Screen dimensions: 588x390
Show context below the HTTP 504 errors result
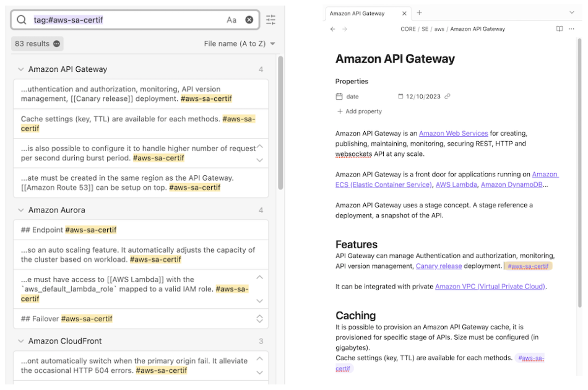click(x=259, y=373)
